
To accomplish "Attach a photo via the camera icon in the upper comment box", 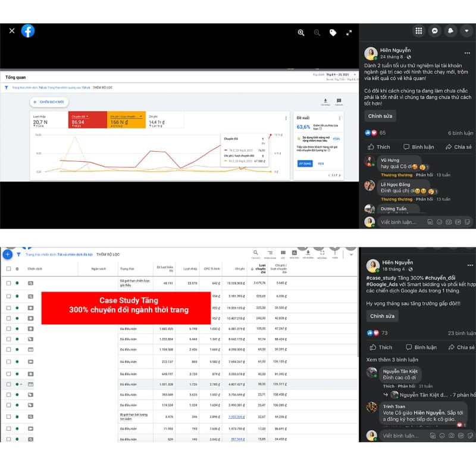I will click(449, 222).
